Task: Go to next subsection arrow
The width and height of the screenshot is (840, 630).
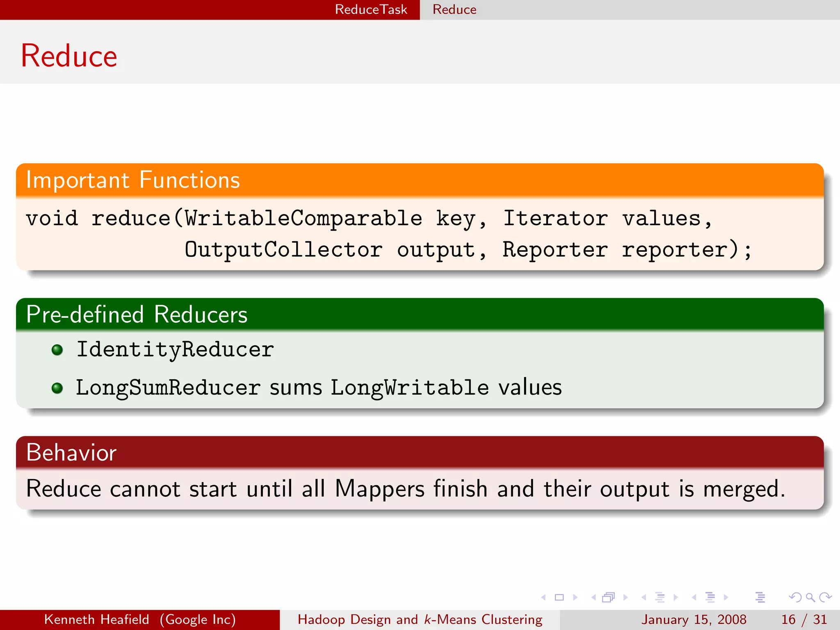Action: pyautogui.click(x=676, y=598)
